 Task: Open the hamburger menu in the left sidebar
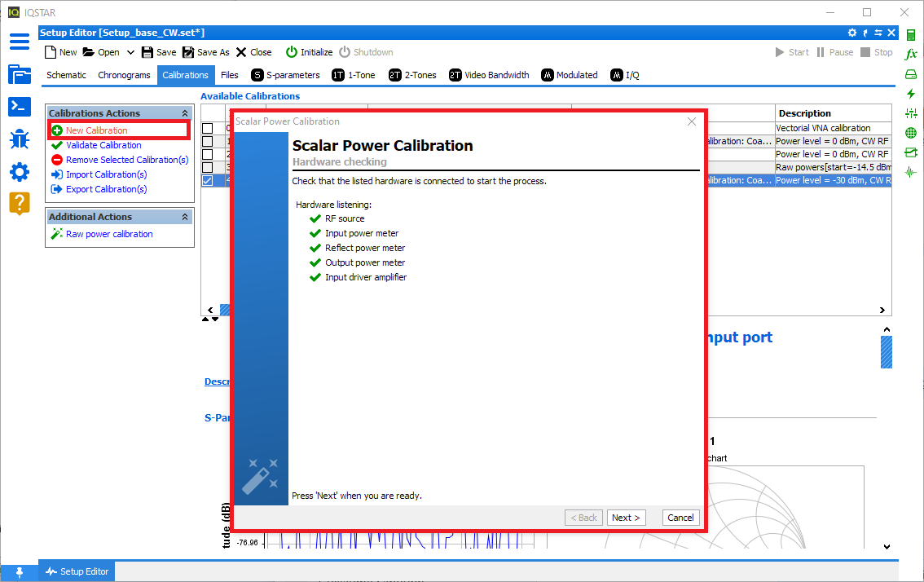20,42
